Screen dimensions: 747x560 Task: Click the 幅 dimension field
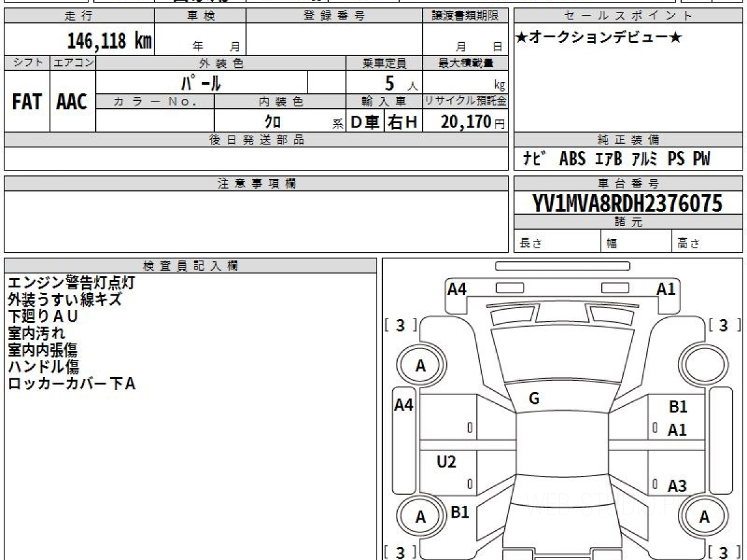pyautogui.click(x=637, y=241)
